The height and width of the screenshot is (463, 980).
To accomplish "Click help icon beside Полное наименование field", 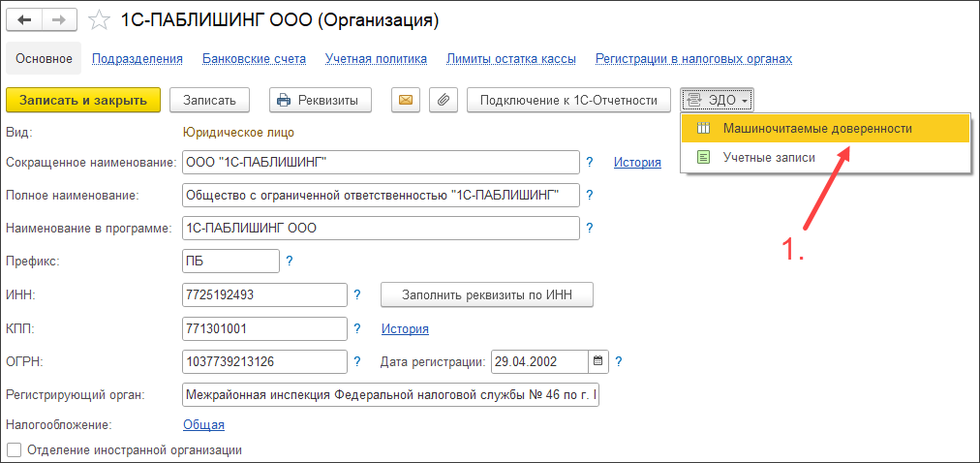I will point(589,195).
